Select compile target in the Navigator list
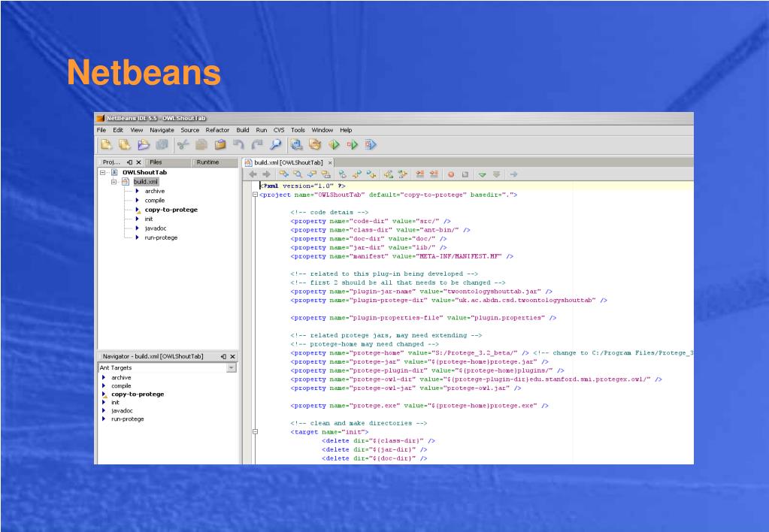 pyautogui.click(x=121, y=386)
